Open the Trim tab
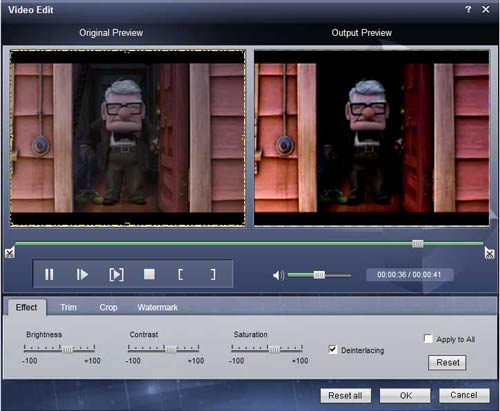 [69, 307]
